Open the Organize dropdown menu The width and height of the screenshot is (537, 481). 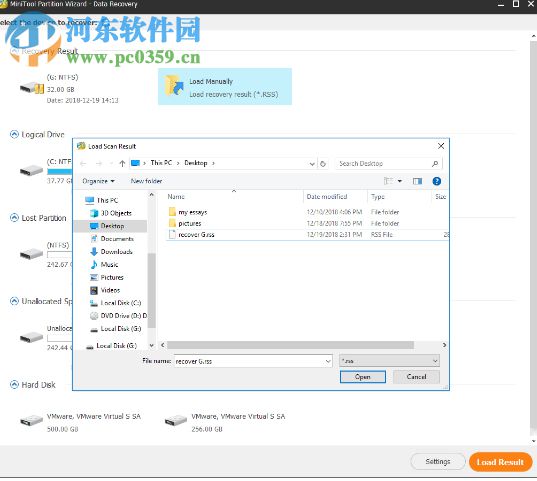pos(98,181)
